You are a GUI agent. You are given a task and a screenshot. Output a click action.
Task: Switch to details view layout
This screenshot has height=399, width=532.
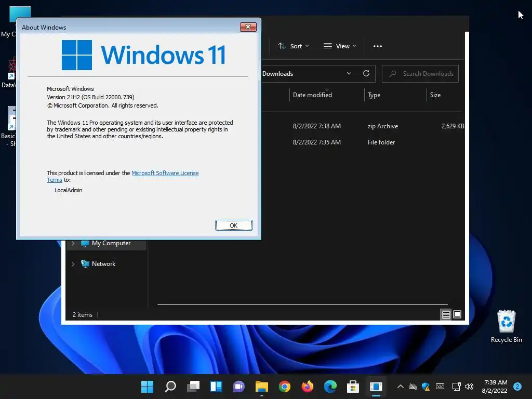click(446, 314)
